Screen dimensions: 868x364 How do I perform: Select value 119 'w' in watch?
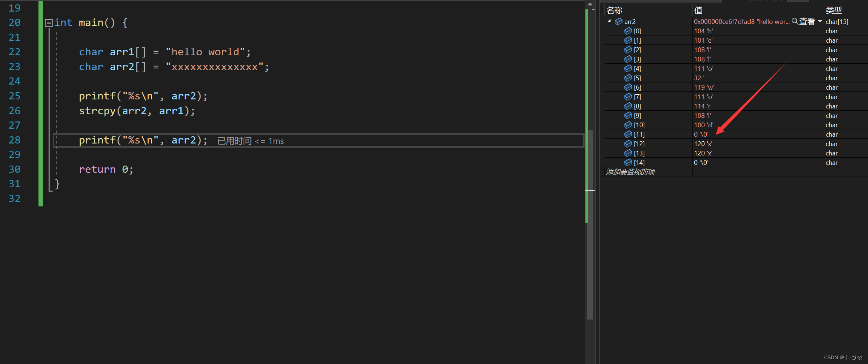(704, 87)
